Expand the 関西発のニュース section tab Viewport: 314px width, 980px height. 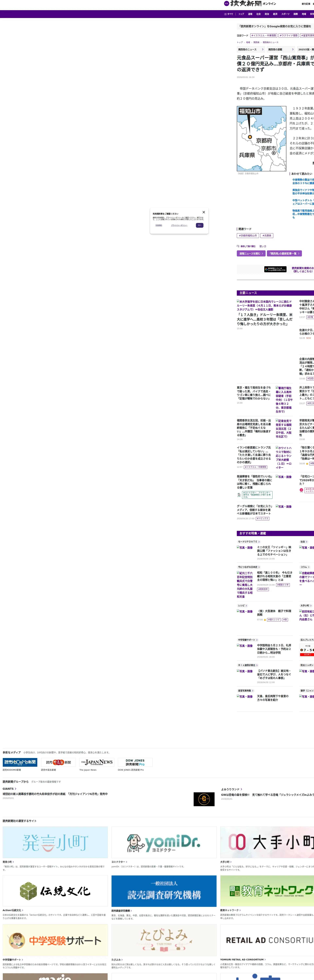(251, 49)
